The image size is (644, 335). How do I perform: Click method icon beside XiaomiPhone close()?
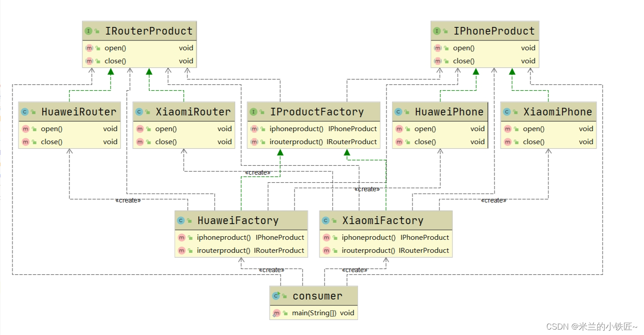pos(508,142)
